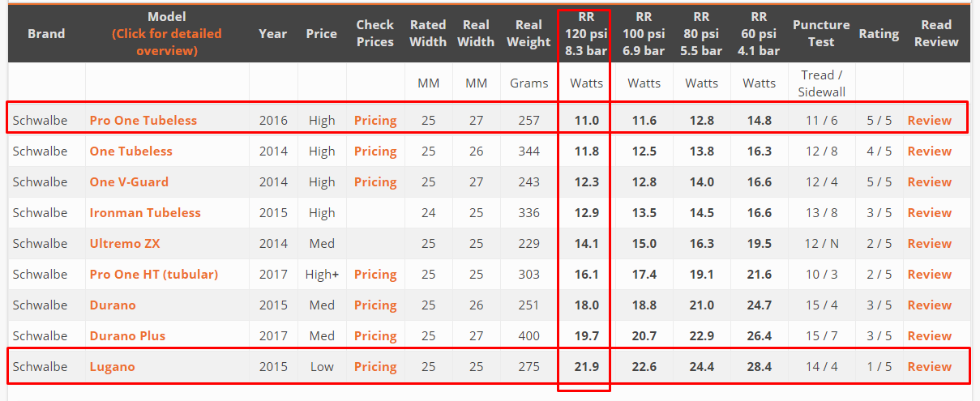Open the One Tubeless model overview

coord(131,151)
